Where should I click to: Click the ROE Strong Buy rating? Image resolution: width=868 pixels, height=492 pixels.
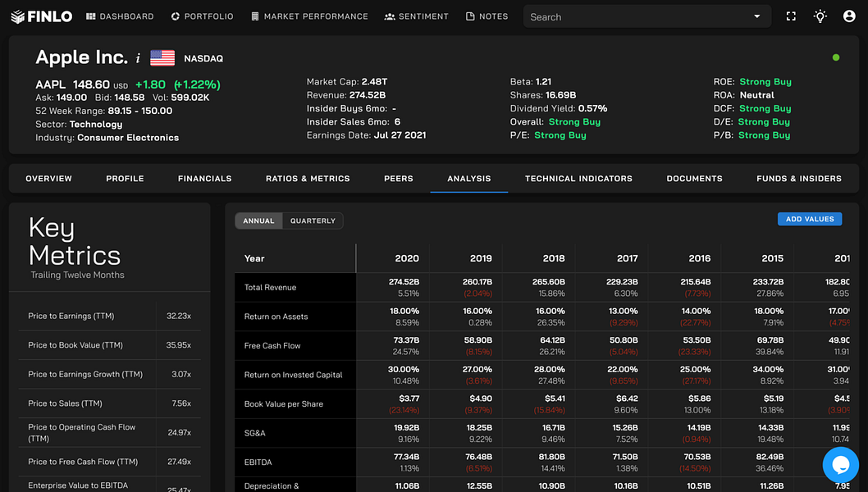pyautogui.click(x=765, y=82)
